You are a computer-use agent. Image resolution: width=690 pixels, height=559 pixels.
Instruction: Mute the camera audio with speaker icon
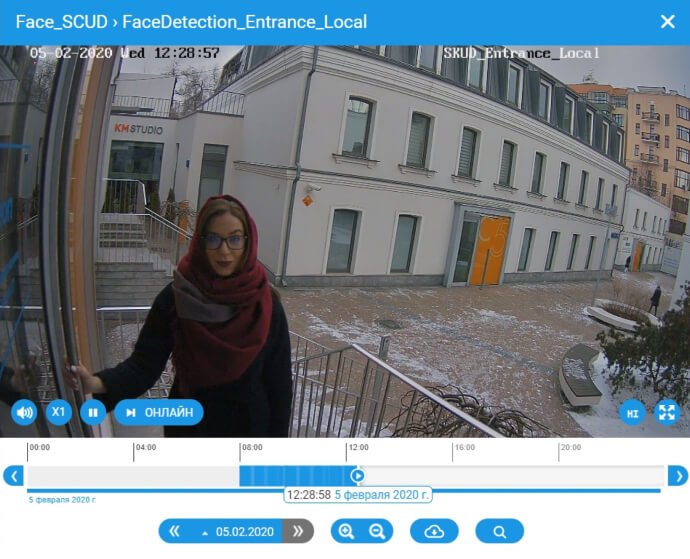tap(24, 412)
